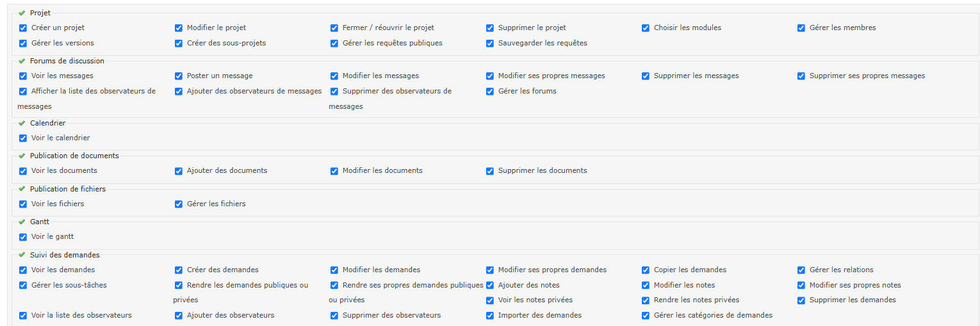
Task: Click the green checkmark beside Publication de fichiers
Action: [x=22, y=189]
